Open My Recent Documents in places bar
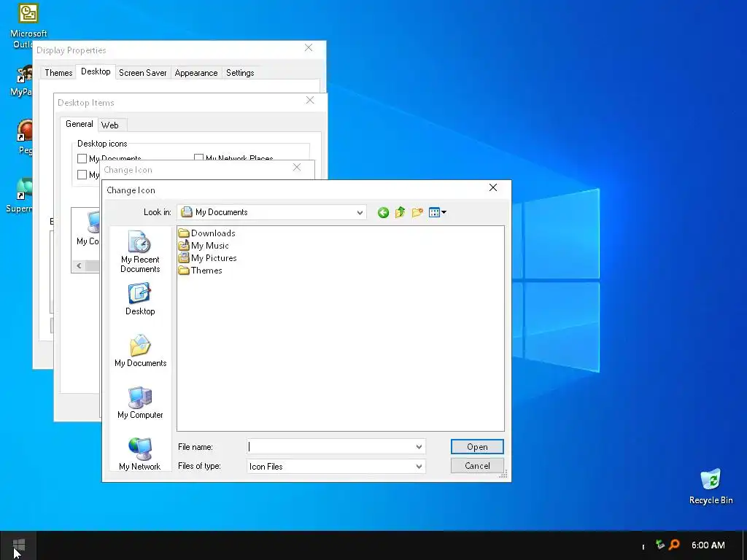This screenshot has width=747, height=560. (140, 252)
